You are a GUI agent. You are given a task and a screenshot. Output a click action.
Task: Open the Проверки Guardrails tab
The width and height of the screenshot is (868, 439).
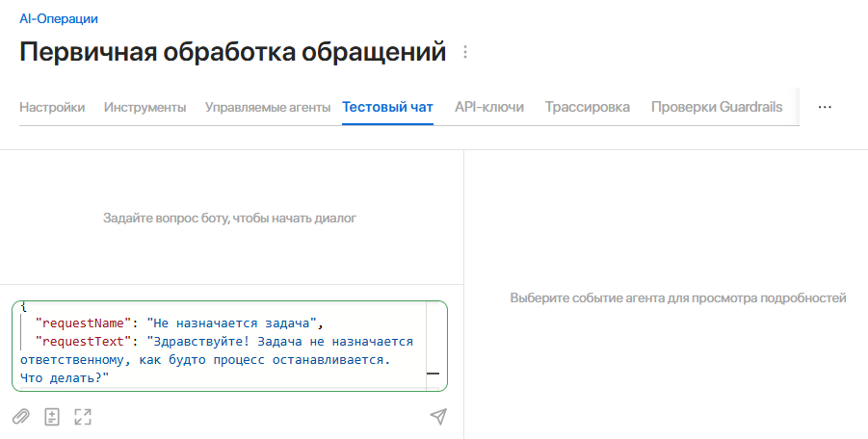click(x=717, y=107)
